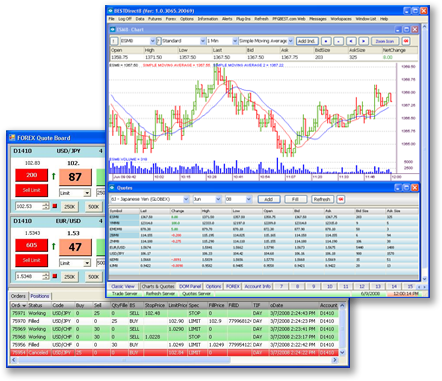Select the Orders tab in Quote Board
Screen dimensions: 442x381
(18, 296)
